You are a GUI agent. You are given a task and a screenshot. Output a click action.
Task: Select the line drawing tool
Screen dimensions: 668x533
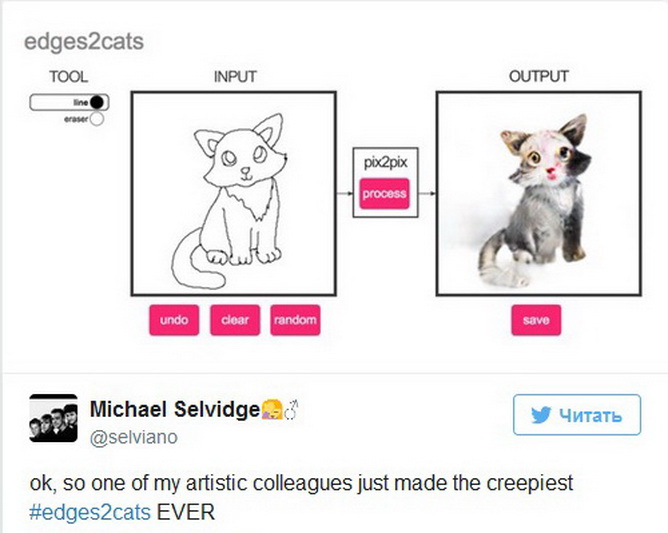(x=96, y=102)
